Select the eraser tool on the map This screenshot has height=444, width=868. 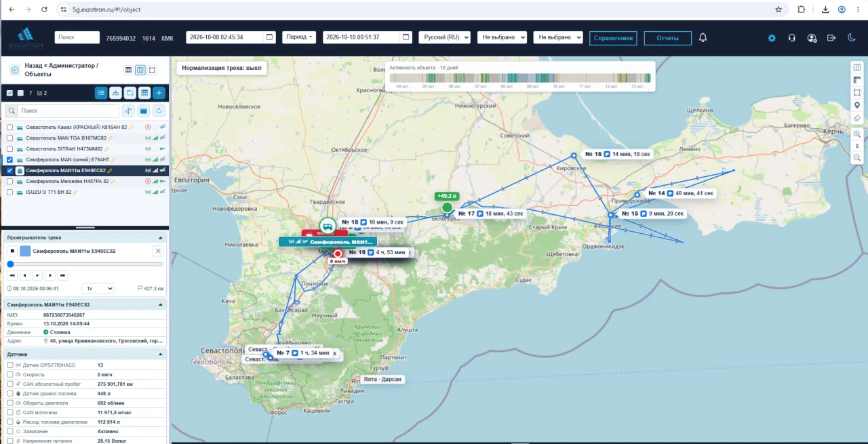pos(857,118)
